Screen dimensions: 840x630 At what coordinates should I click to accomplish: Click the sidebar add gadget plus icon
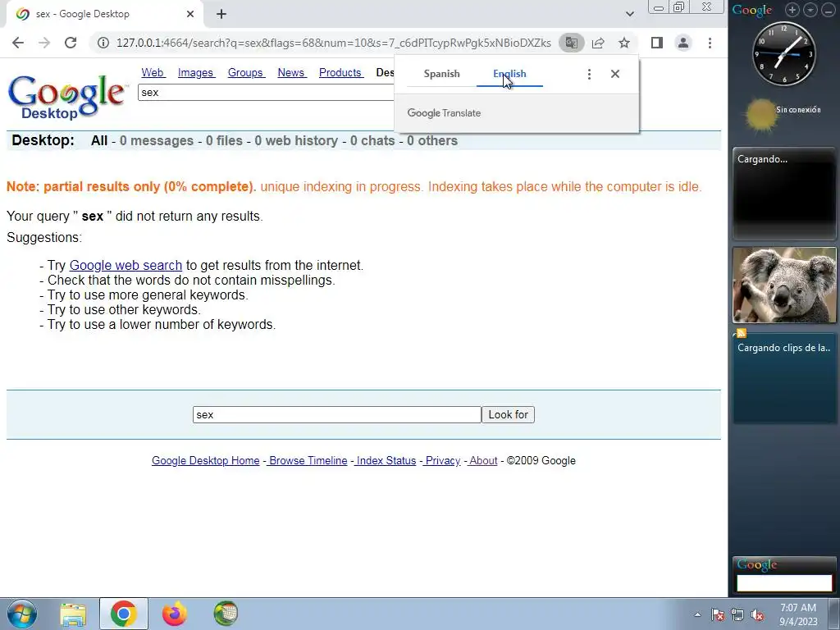click(792, 10)
